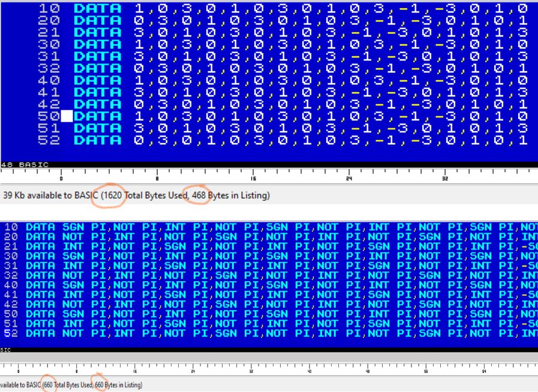Viewport: 538px width, 392px height.
Task: Select line 21 in the numeric DATA listing
Action: (x=283, y=32)
